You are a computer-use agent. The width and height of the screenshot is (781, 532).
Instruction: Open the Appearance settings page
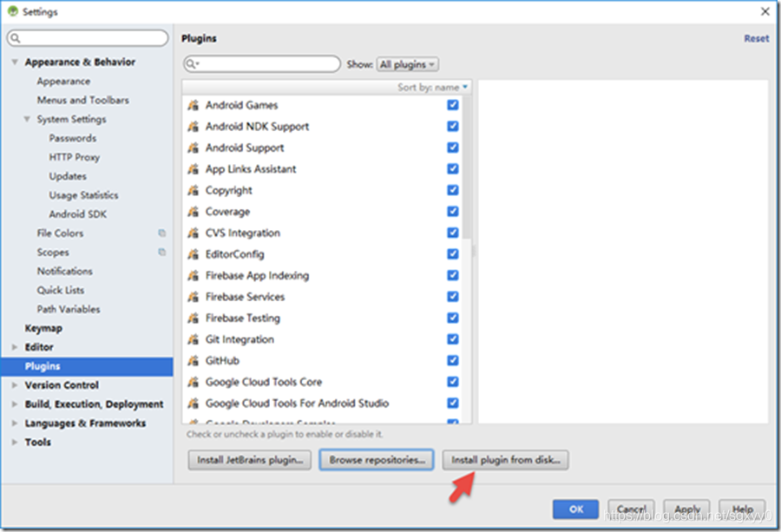[63, 82]
